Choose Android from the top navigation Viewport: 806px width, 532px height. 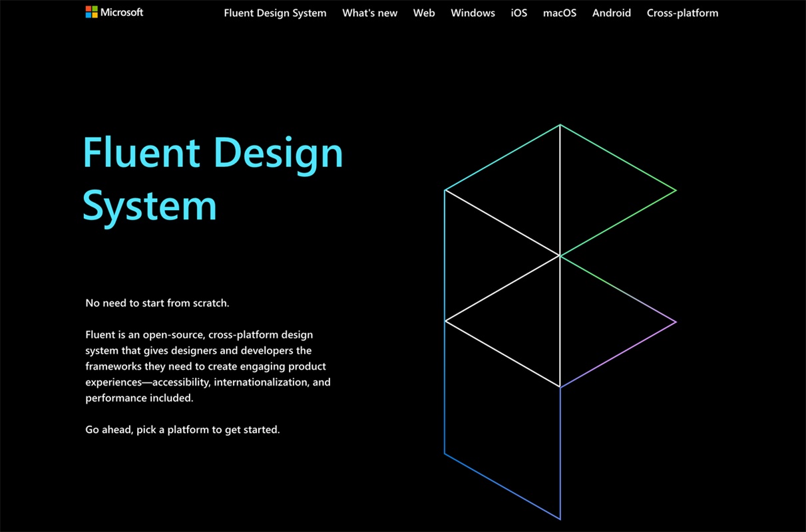tap(612, 13)
